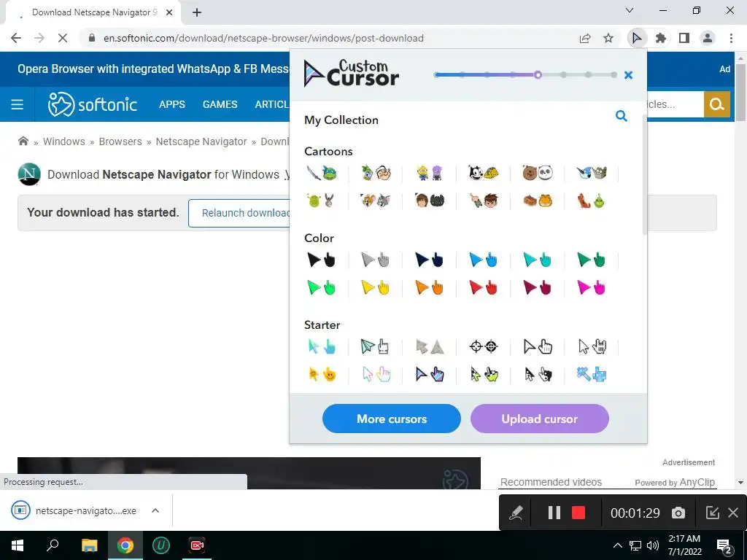The image size is (747, 560).
Task: Open More cursors page
Action: coord(392,419)
